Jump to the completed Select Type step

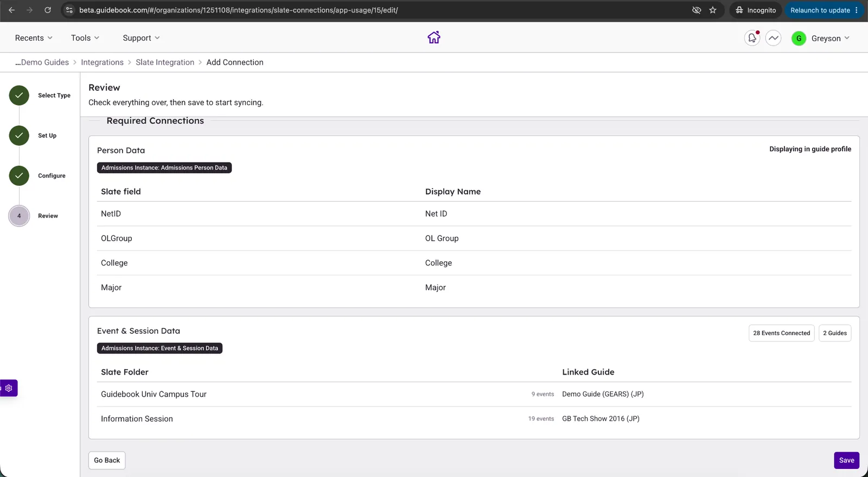tap(19, 95)
